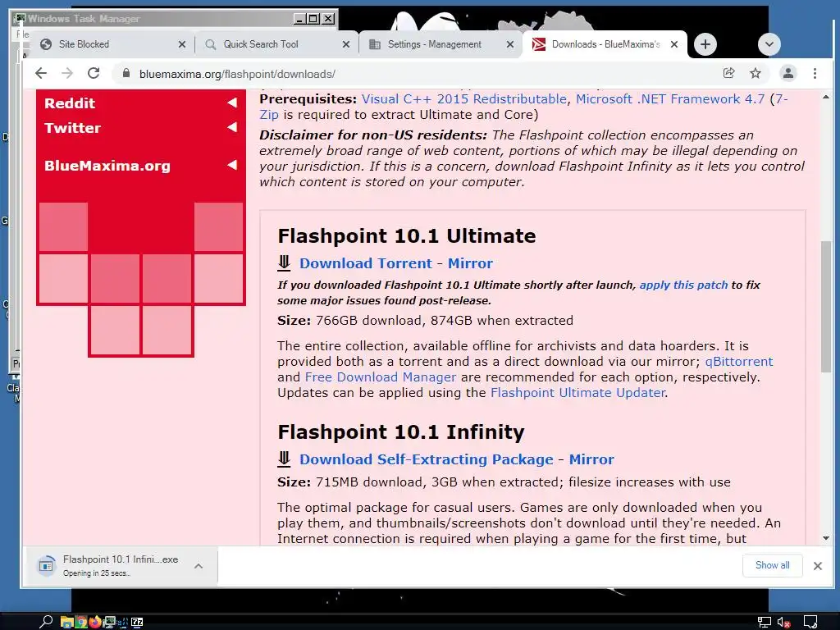840x630 pixels.
Task: Open Firefox from the taskbar
Action: pos(95,622)
